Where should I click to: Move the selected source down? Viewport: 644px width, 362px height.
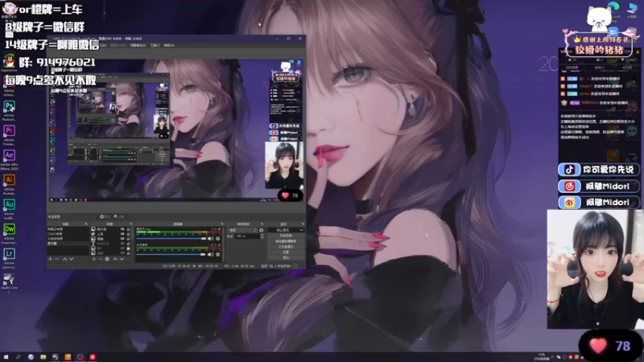[122, 259]
